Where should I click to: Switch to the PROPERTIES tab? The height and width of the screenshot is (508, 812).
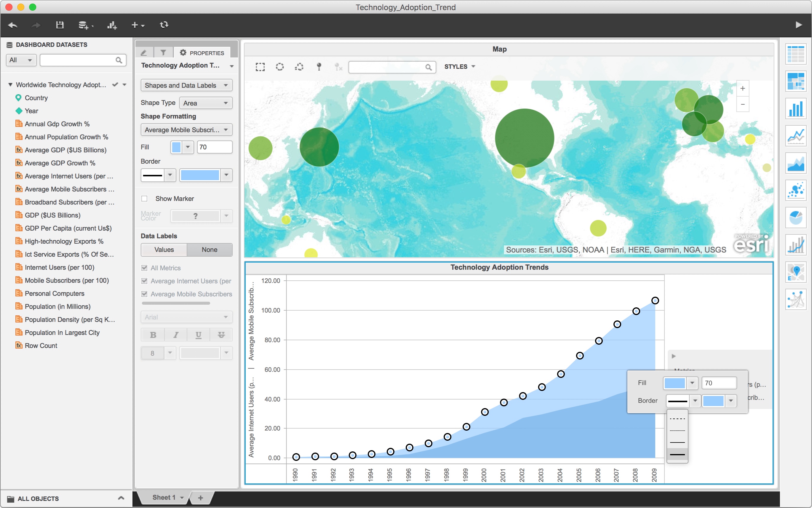[x=202, y=53]
